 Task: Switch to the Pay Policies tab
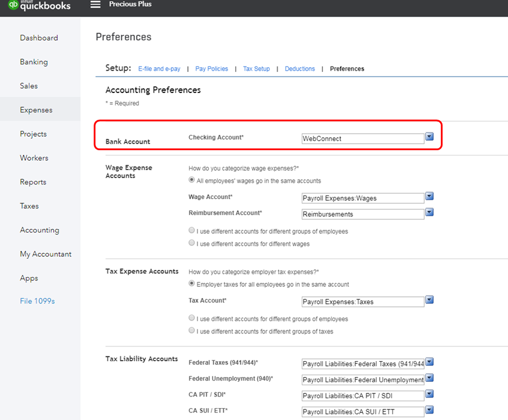[x=212, y=69]
